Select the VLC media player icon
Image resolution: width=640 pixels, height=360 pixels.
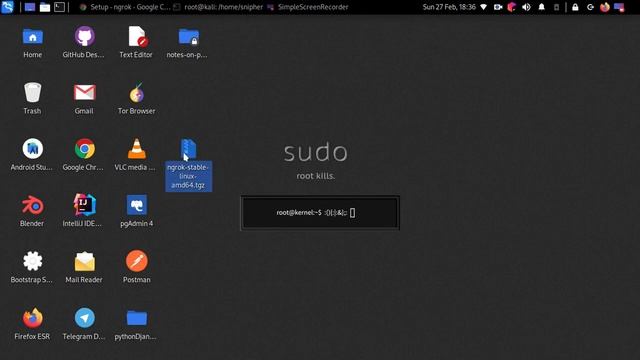tap(136, 155)
